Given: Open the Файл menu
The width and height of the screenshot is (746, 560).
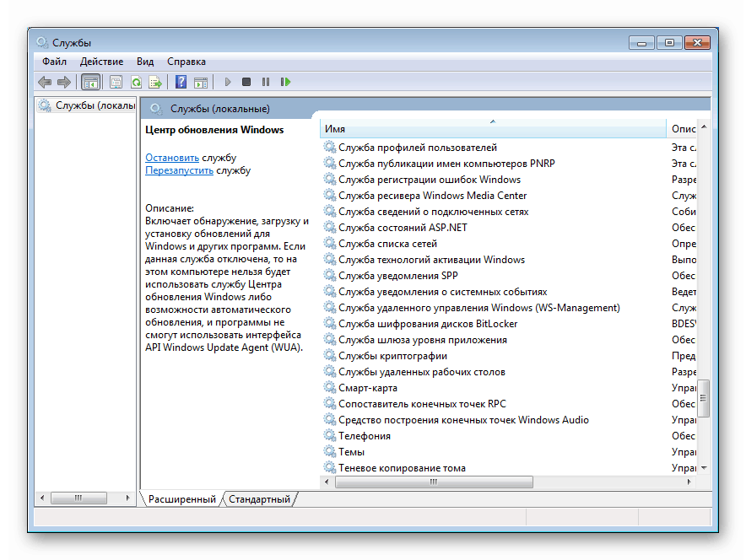Looking at the screenshot, I should [54, 62].
